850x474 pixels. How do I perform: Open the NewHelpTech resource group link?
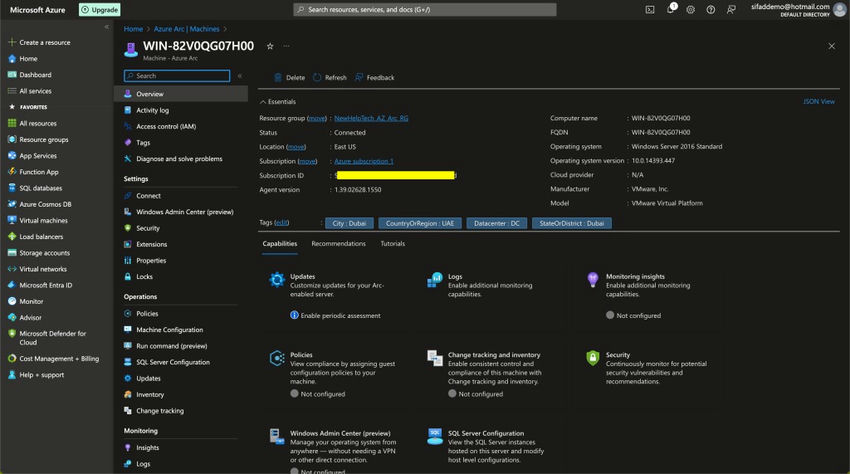(371, 118)
